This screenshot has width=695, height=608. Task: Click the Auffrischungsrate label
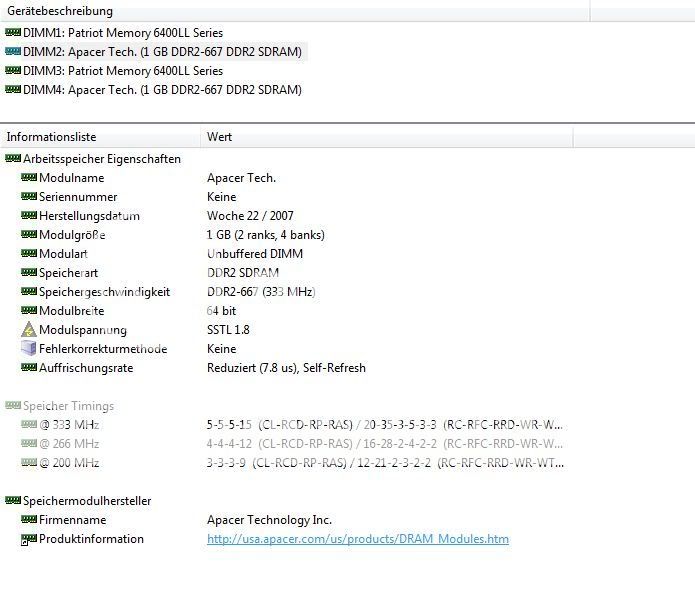[86, 368]
